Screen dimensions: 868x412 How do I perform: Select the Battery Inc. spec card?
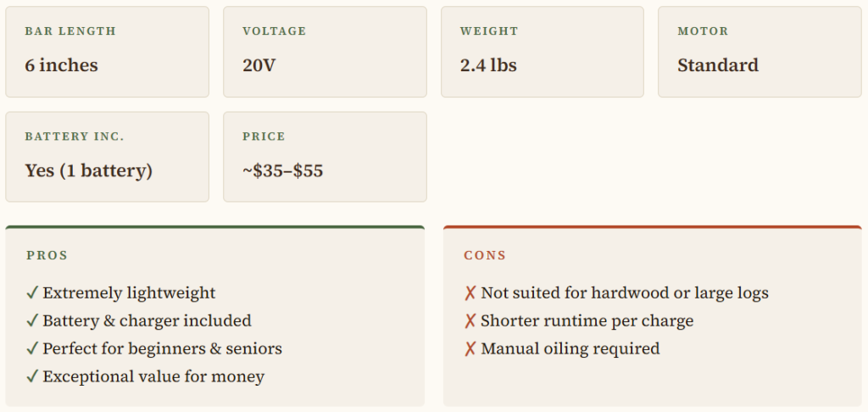(x=107, y=157)
